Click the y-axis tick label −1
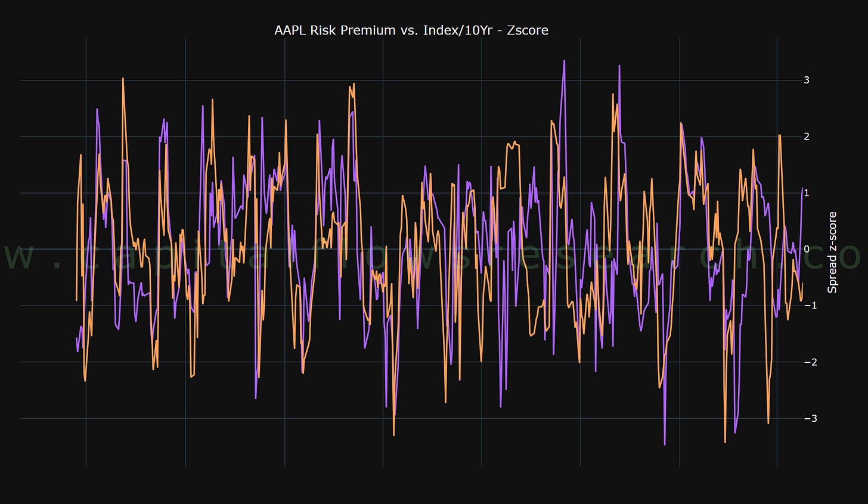The width and height of the screenshot is (868, 504). tap(810, 306)
